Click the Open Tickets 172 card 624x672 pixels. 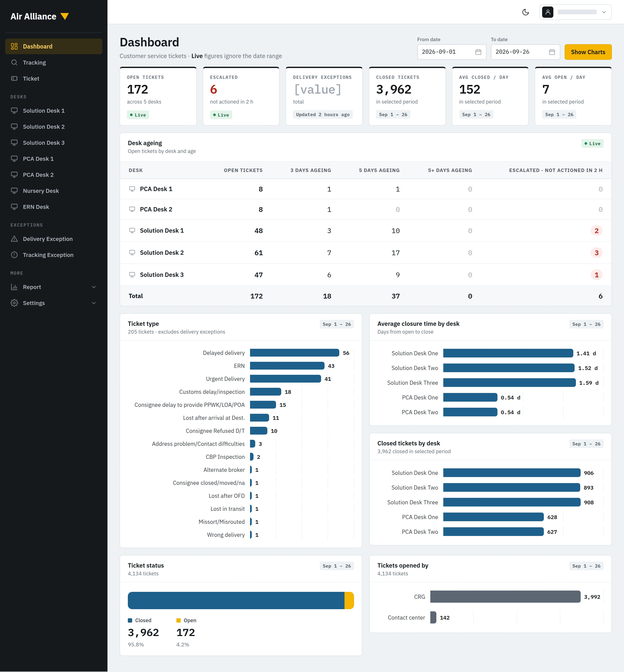click(x=158, y=96)
